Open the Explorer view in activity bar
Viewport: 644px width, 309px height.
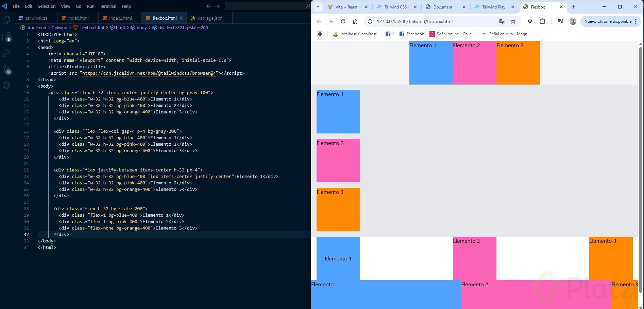coord(6,20)
